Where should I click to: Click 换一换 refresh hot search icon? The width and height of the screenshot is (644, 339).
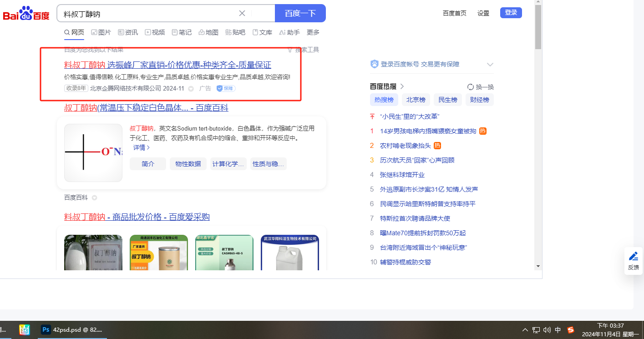coord(471,87)
